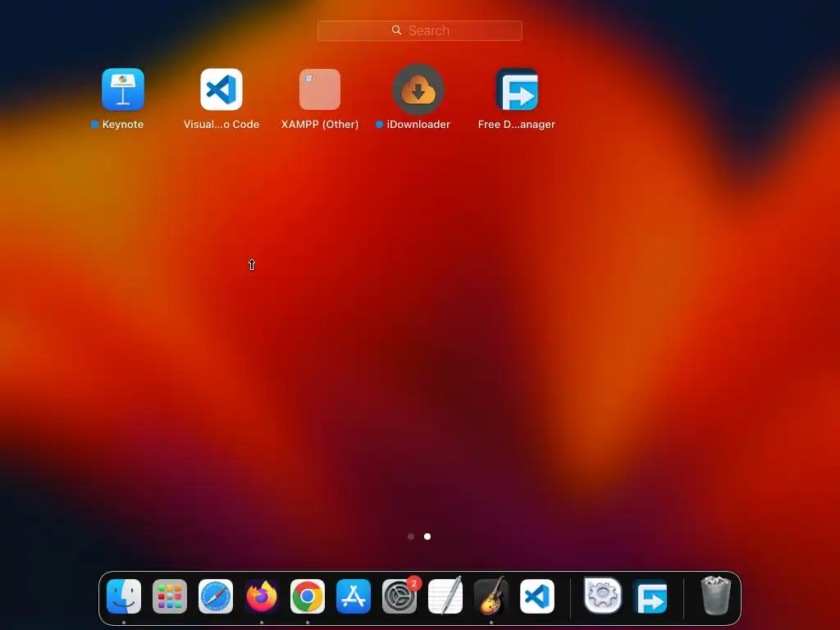Click the magnifying glass in search bar

[396, 30]
